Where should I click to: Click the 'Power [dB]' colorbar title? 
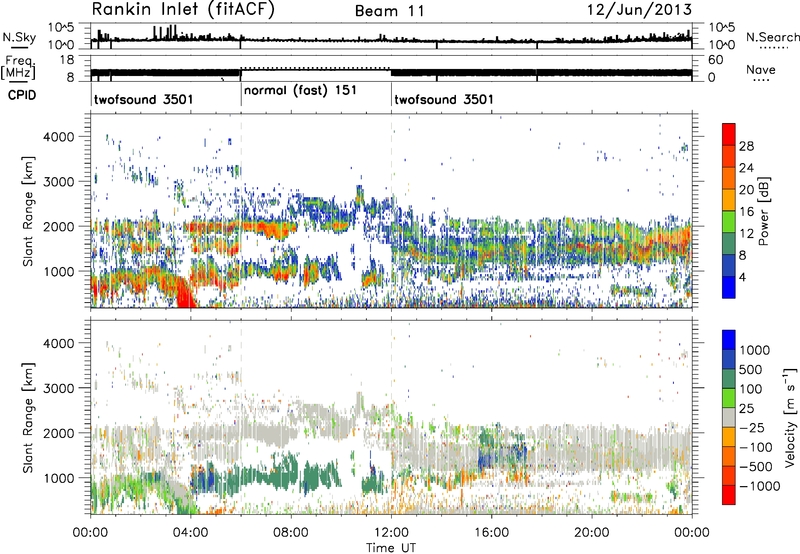[763, 211]
